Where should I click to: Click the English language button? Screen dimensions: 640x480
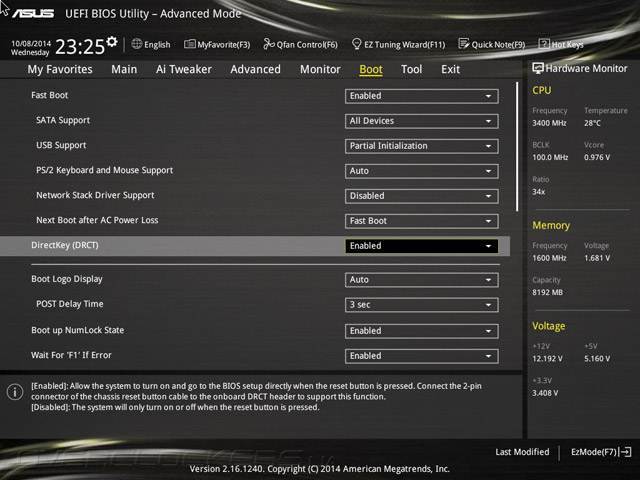coord(157,44)
